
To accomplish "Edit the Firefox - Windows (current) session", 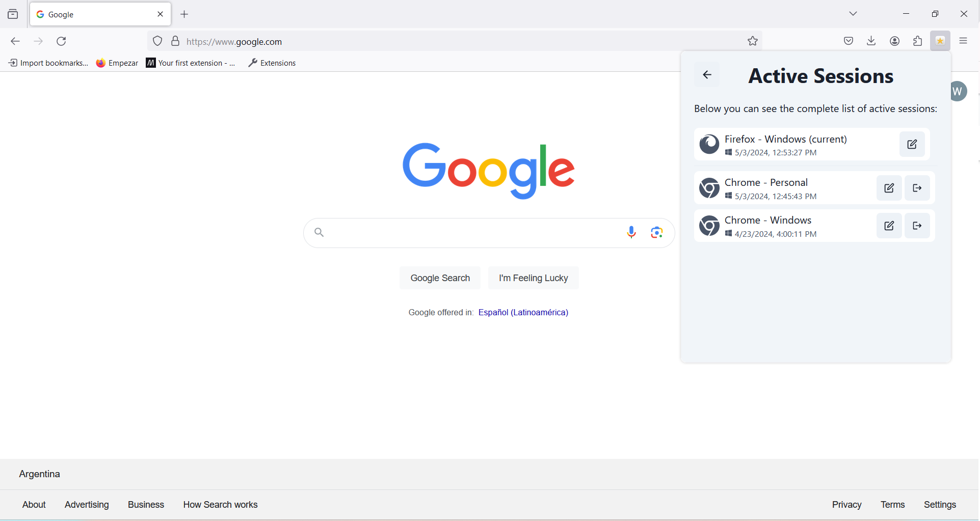I will (x=912, y=145).
